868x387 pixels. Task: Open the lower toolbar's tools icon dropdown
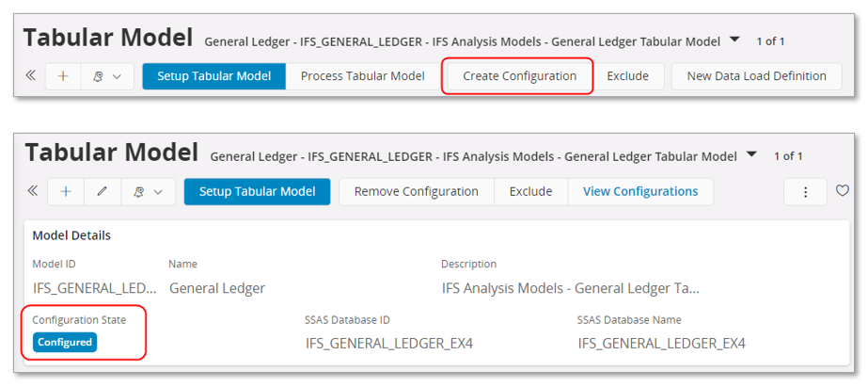(x=148, y=191)
